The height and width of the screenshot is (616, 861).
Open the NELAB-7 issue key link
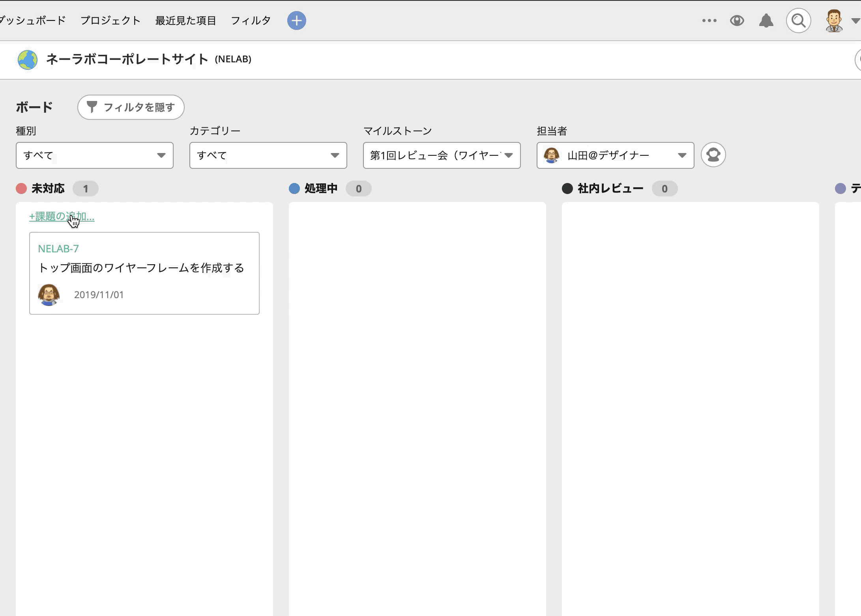58,249
